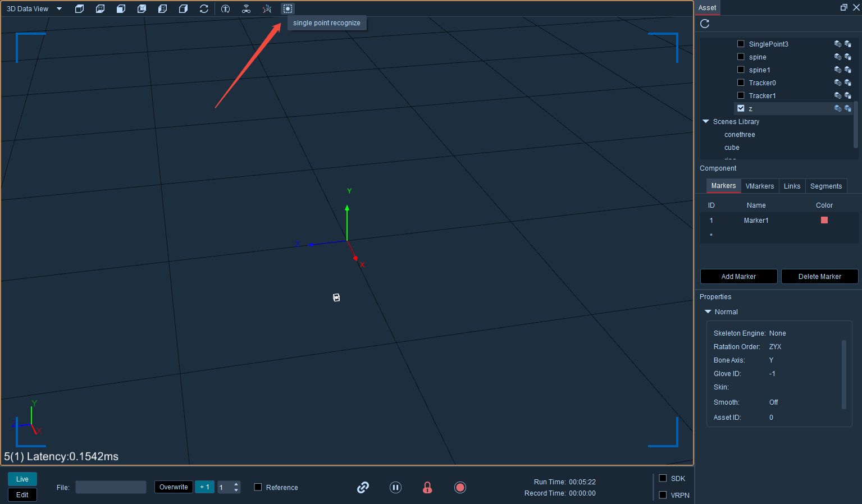Click the Overwrite button
Image resolution: width=862 pixels, height=504 pixels.
(x=174, y=487)
